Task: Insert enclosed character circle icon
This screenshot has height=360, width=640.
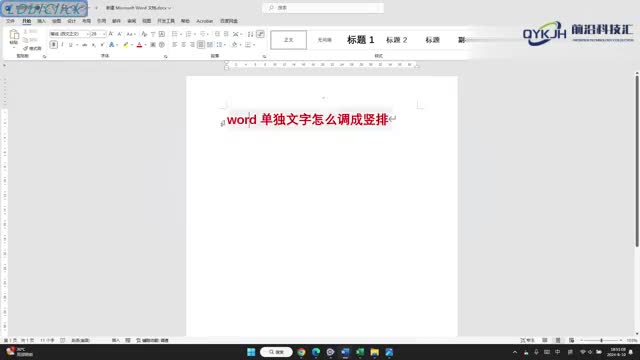Action: tap(162, 45)
